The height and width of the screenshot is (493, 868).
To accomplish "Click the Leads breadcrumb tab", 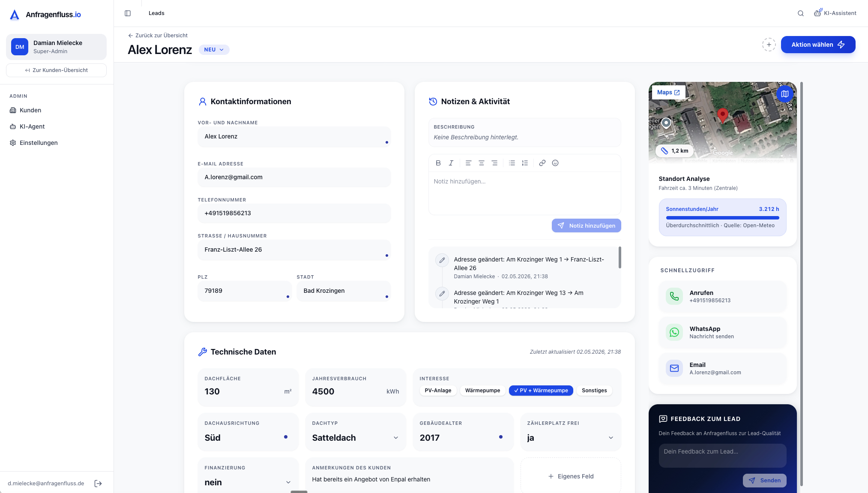I will coord(156,13).
